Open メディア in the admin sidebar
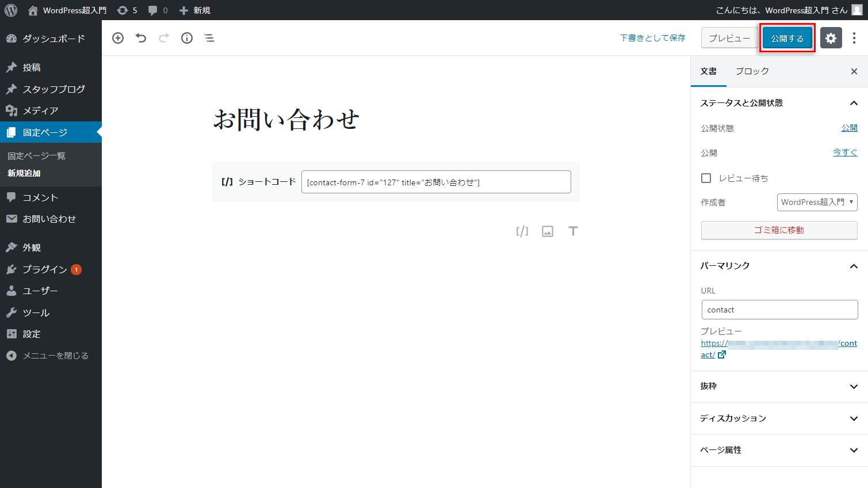The image size is (868, 488). [40, 110]
